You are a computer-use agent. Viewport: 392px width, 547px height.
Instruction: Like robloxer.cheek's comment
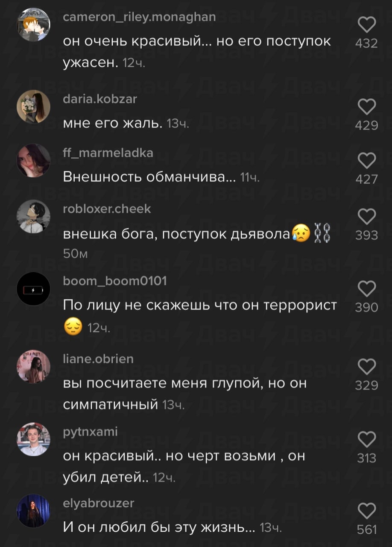pos(366,217)
